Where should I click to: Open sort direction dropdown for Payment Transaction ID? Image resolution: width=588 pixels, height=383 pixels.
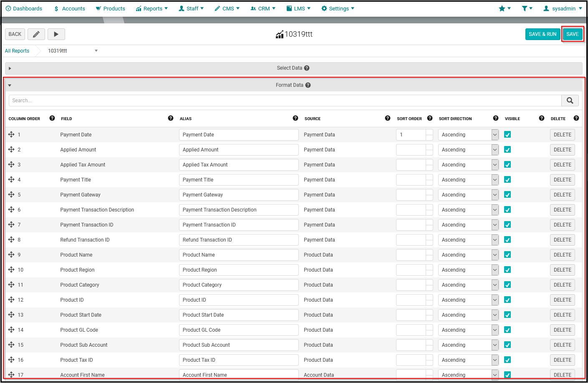point(468,225)
